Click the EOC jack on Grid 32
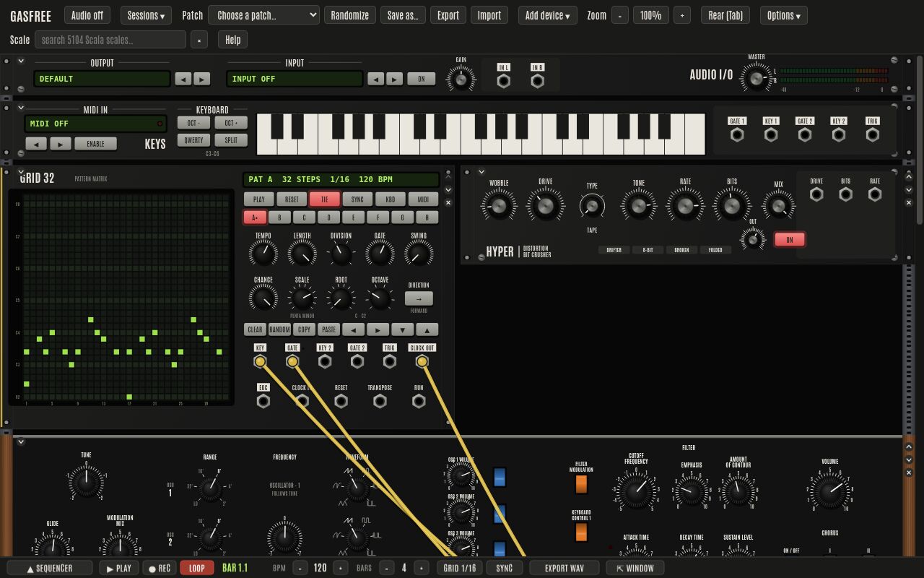 pyautogui.click(x=263, y=401)
